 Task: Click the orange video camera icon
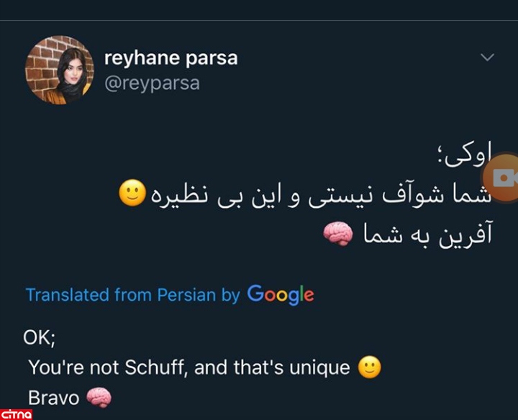[x=503, y=180]
